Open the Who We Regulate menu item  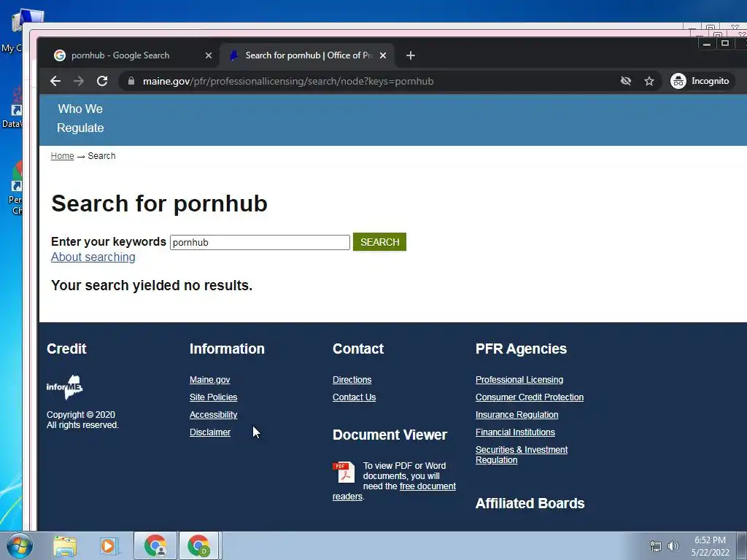coord(80,119)
